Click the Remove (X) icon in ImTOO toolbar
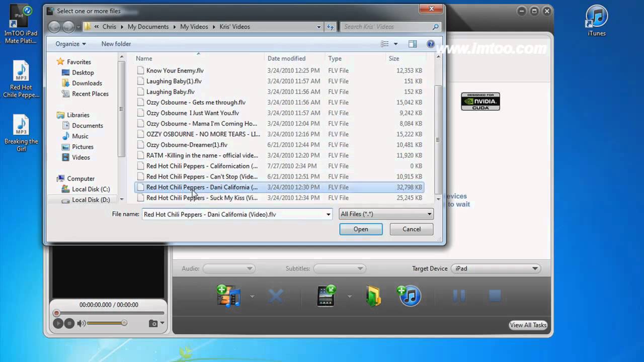 (x=276, y=296)
